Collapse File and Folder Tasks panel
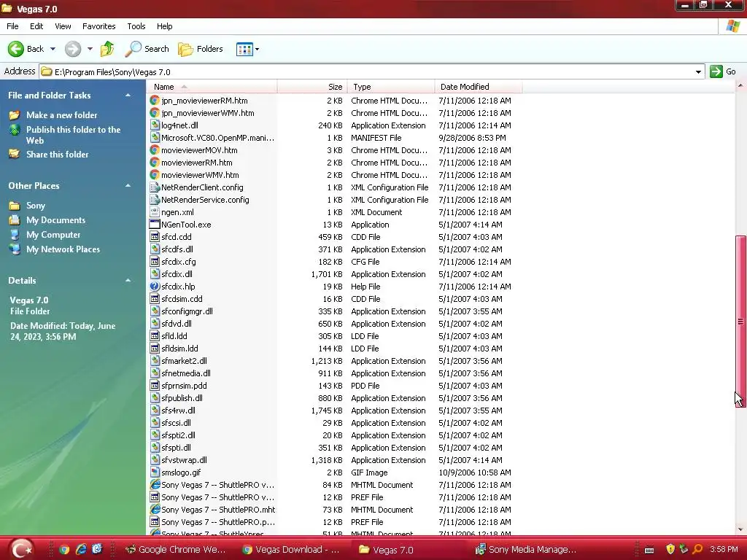Viewport: 747px width, 560px height. (128, 96)
